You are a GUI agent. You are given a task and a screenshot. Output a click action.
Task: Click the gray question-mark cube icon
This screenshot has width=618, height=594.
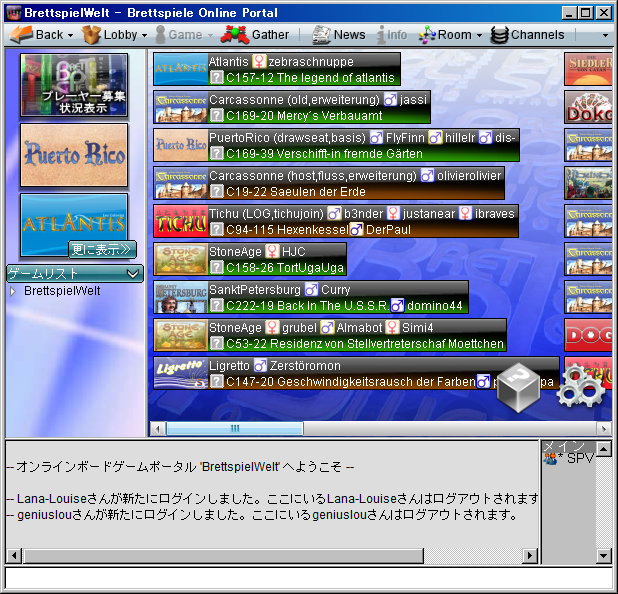(518, 388)
